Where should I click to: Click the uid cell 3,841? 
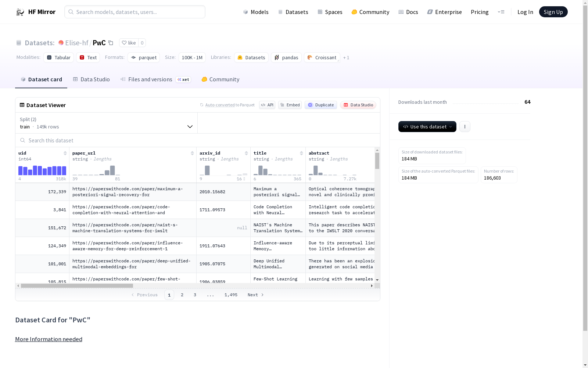pyautogui.click(x=42, y=210)
